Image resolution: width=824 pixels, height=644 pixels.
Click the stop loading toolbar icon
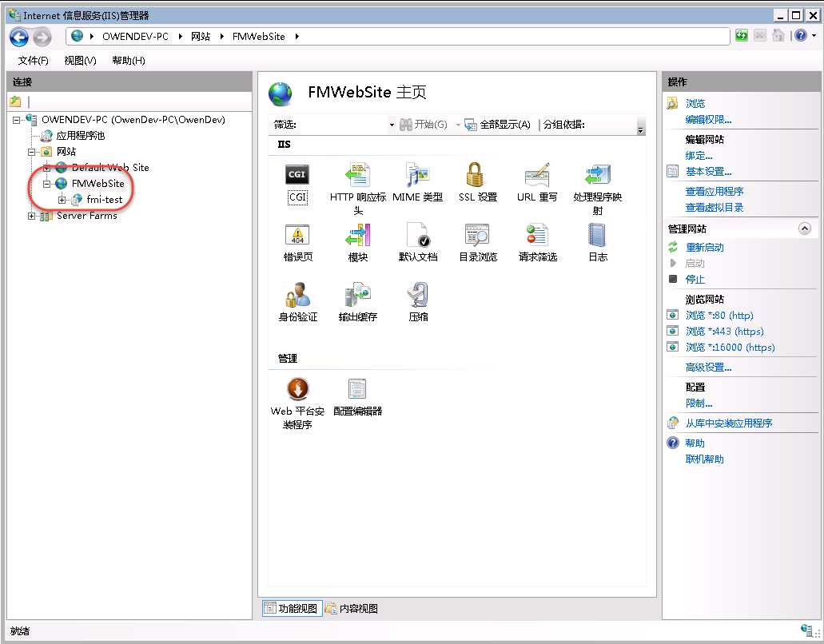pyautogui.click(x=760, y=36)
